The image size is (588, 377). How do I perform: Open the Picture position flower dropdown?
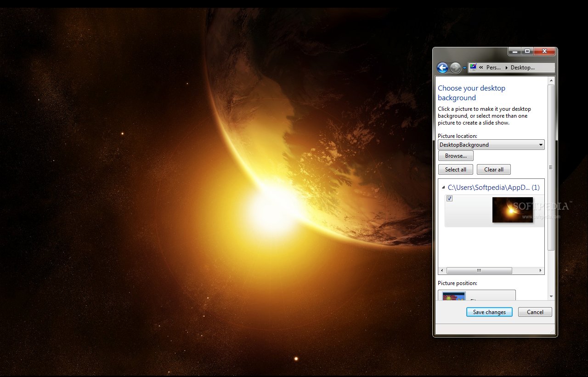pyautogui.click(x=477, y=295)
